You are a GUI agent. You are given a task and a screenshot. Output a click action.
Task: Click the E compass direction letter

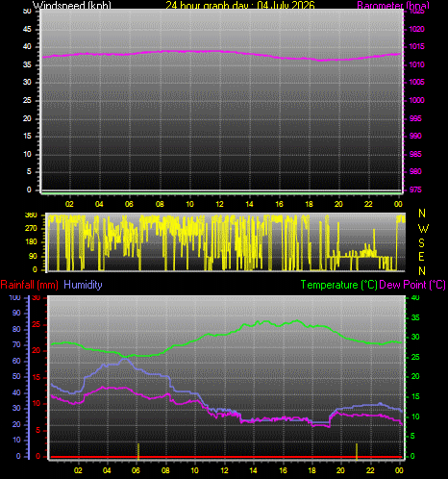point(422,257)
